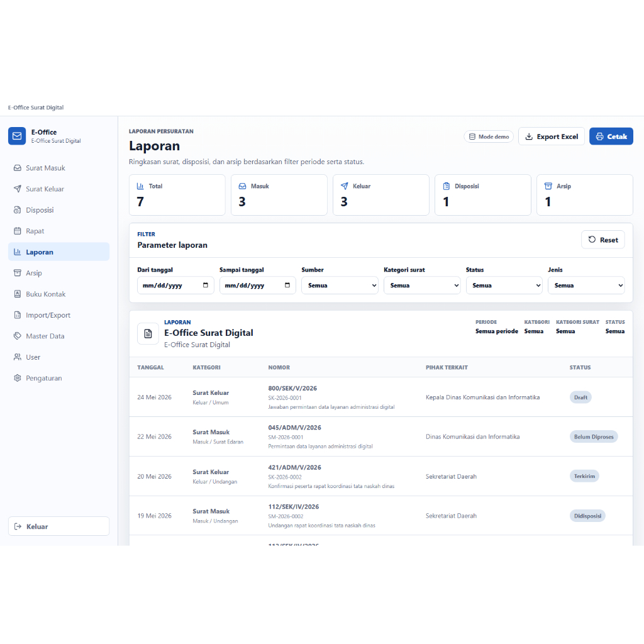
Task: Click the E-Office envelope logo icon
Action: pyautogui.click(x=17, y=136)
